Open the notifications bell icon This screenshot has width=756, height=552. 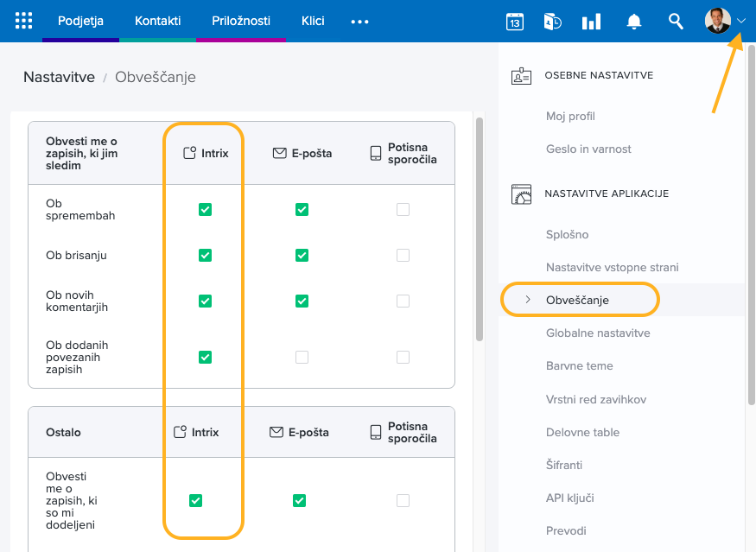coord(634,22)
